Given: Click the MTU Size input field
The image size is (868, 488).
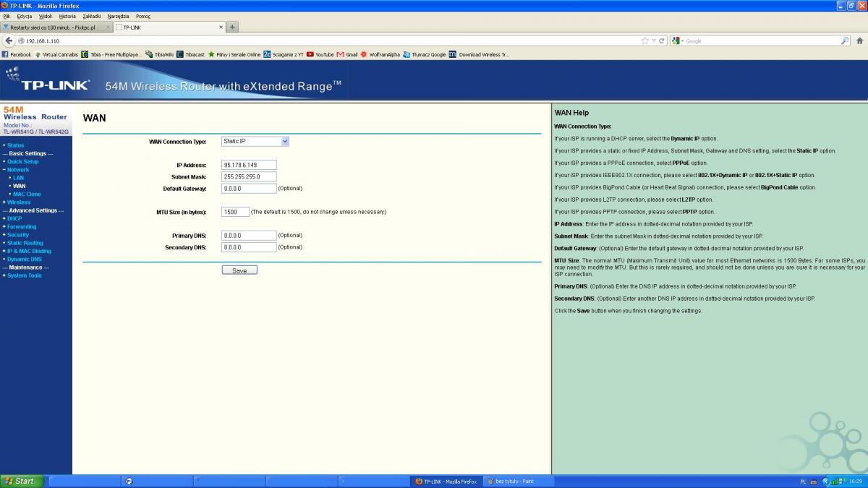Looking at the screenshot, I should pos(235,212).
